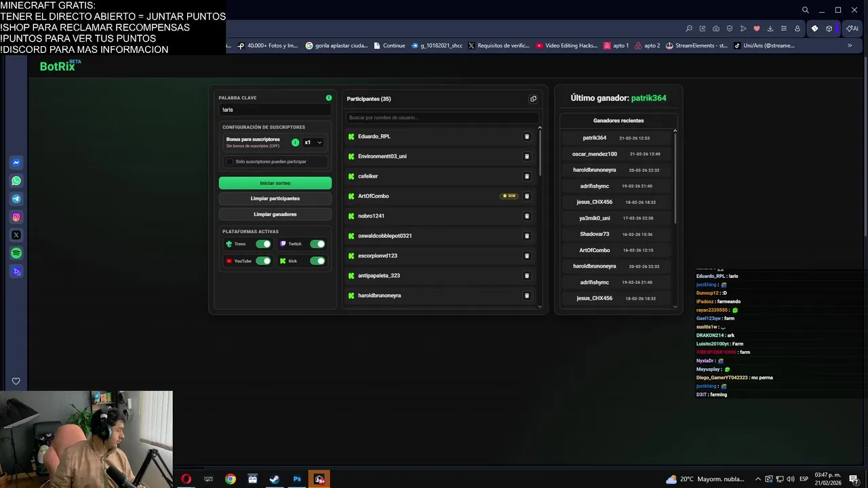Click the browser search tabs magnifier
This screenshot has width=868, height=488.
click(805, 10)
